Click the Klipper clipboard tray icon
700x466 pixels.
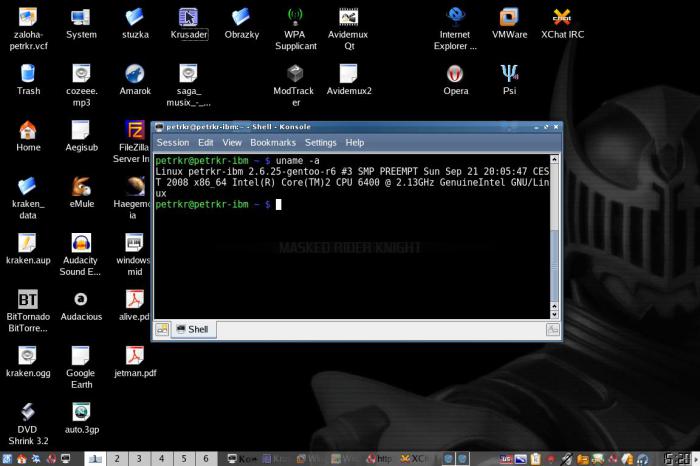coord(536,459)
